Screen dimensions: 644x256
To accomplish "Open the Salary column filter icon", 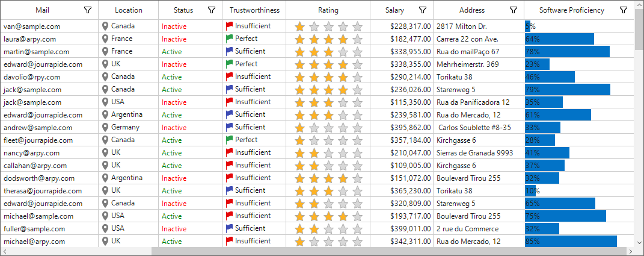I will coord(423,10).
